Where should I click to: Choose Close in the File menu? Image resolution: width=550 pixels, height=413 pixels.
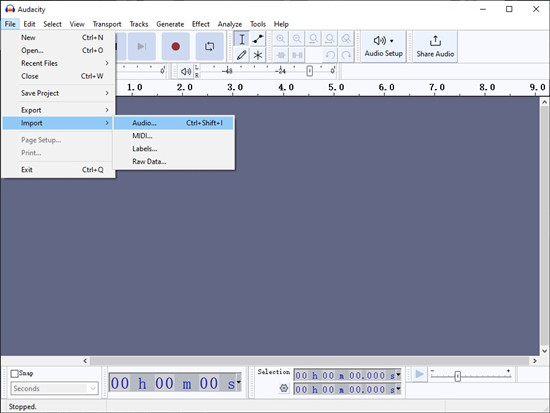click(x=58, y=76)
